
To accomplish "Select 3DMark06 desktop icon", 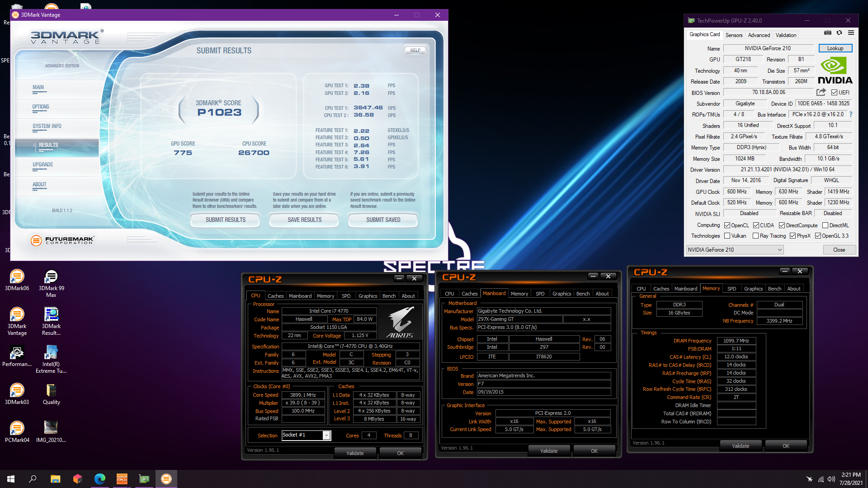I will tap(17, 281).
